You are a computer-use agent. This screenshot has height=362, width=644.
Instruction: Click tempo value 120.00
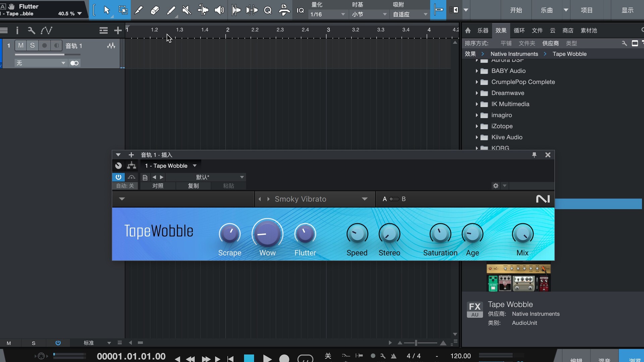point(460,356)
